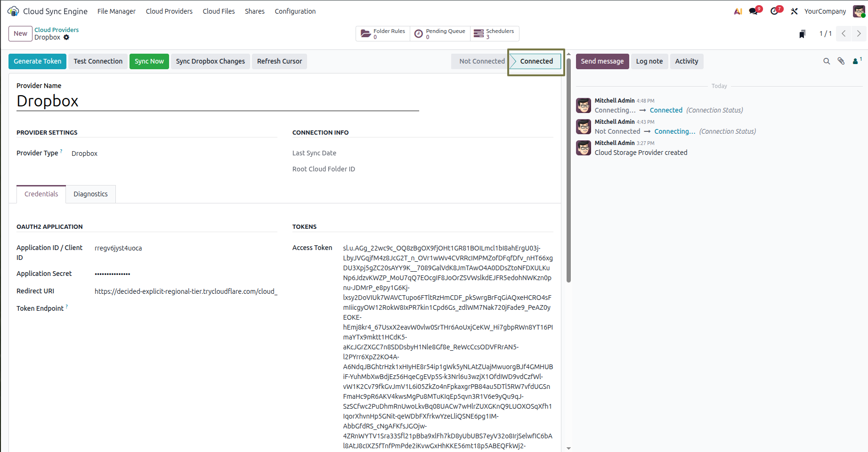Open the Configuration menu
This screenshot has height=452, width=868.
295,11
